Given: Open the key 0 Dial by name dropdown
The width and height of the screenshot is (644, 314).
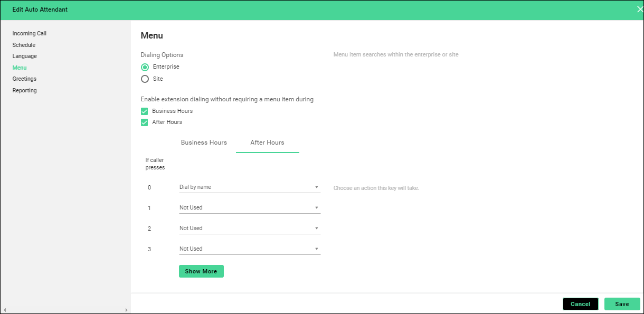Looking at the screenshot, I should tap(249, 187).
